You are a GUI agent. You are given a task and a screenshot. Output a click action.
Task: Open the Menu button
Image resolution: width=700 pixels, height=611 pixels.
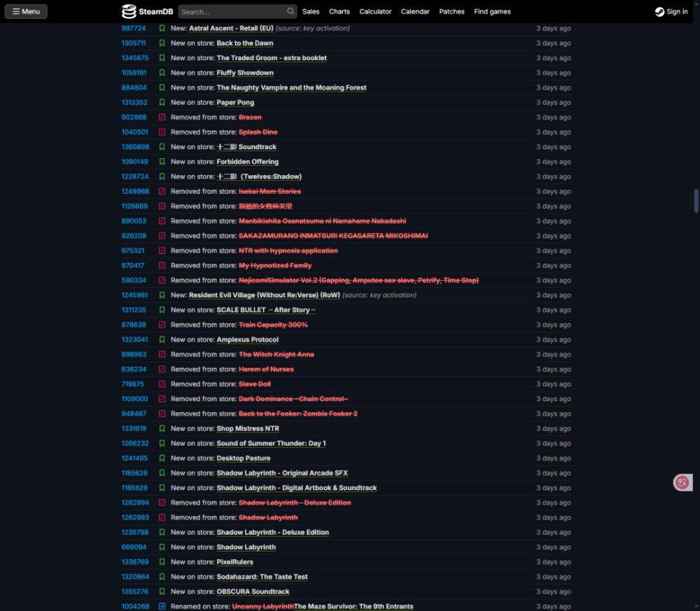pyautogui.click(x=26, y=12)
